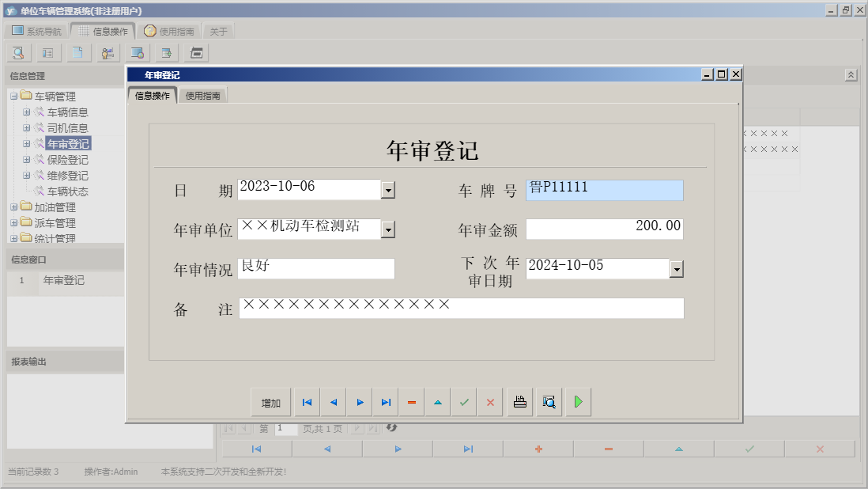
Task: Open the 下次年审日期 date dropdown
Action: coord(676,268)
